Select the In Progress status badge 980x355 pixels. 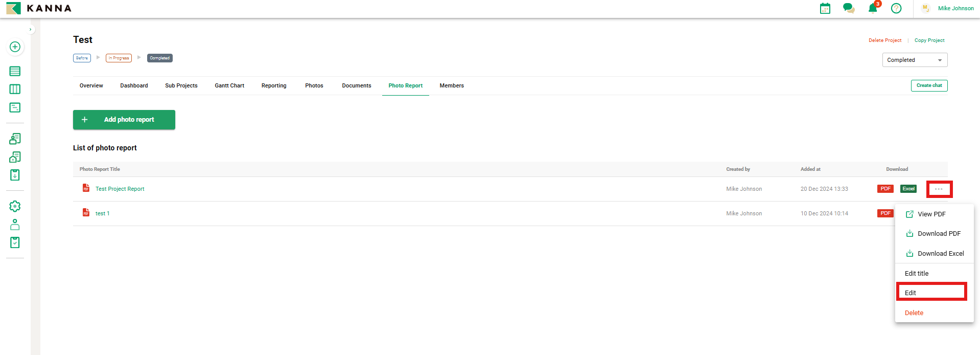point(119,58)
